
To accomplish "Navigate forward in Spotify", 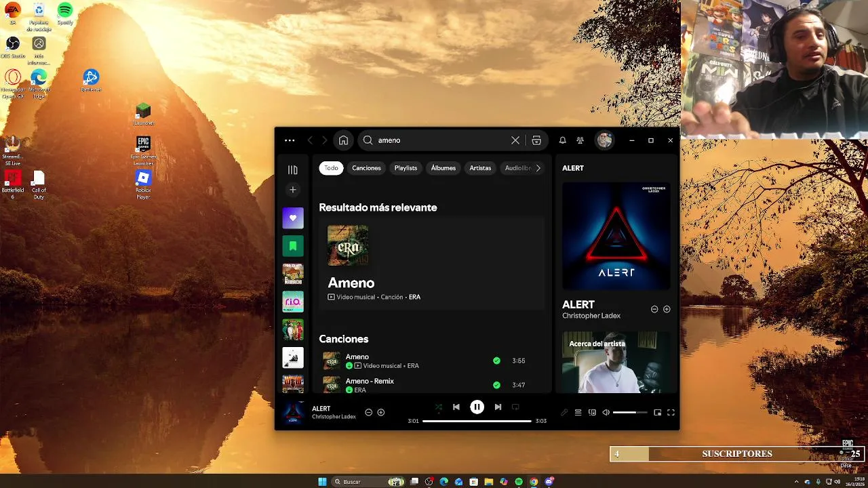I will point(324,140).
